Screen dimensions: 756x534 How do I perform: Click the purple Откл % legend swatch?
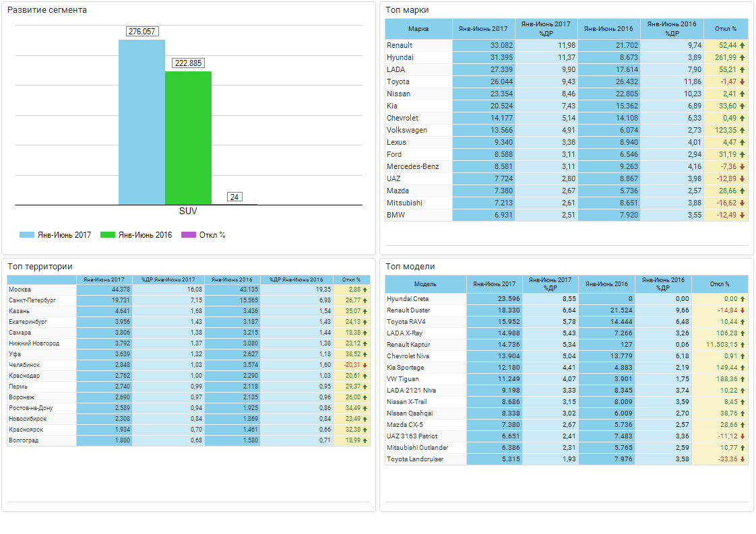click(x=189, y=235)
